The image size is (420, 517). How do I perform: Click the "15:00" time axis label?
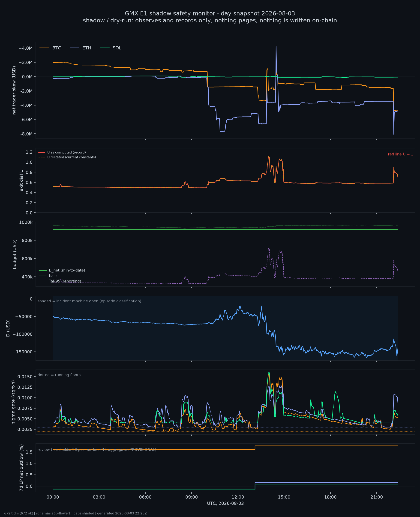(284, 497)
